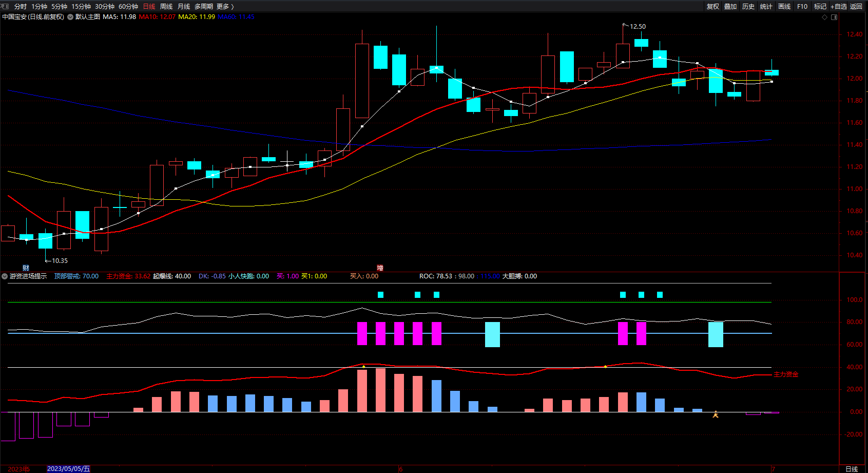Click the yellow MA20: 11.99 label
The height and width of the screenshot is (473, 868).
pyautogui.click(x=197, y=17)
